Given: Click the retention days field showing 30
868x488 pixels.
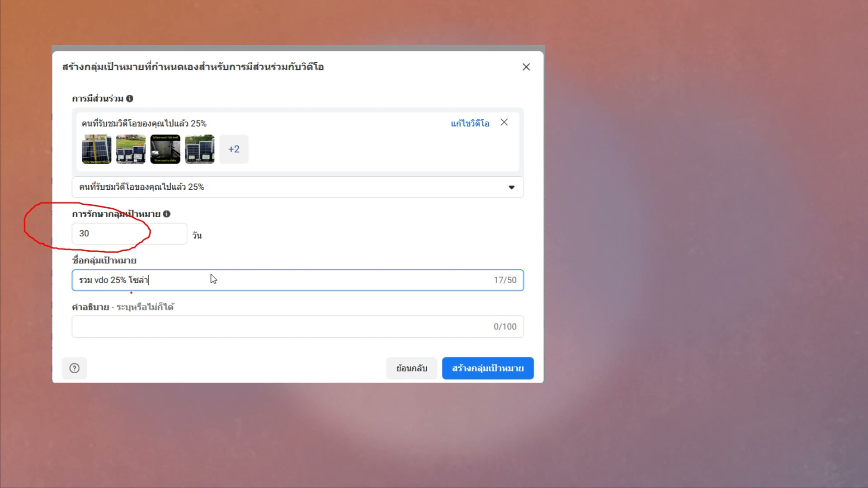Looking at the screenshot, I should pyautogui.click(x=129, y=234).
